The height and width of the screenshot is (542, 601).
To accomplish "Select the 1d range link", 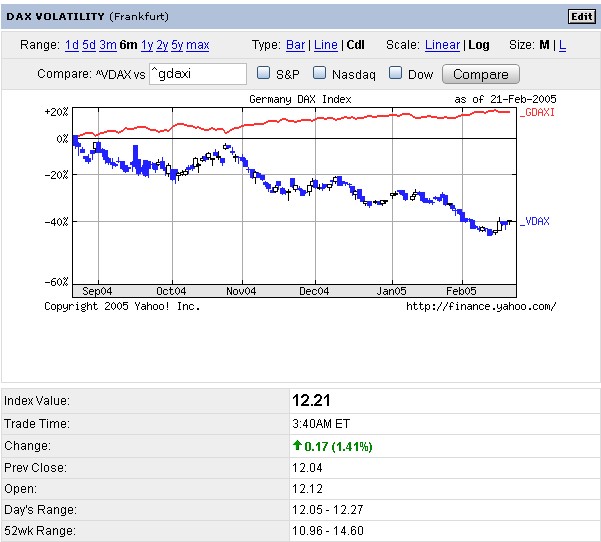I will click(x=72, y=45).
